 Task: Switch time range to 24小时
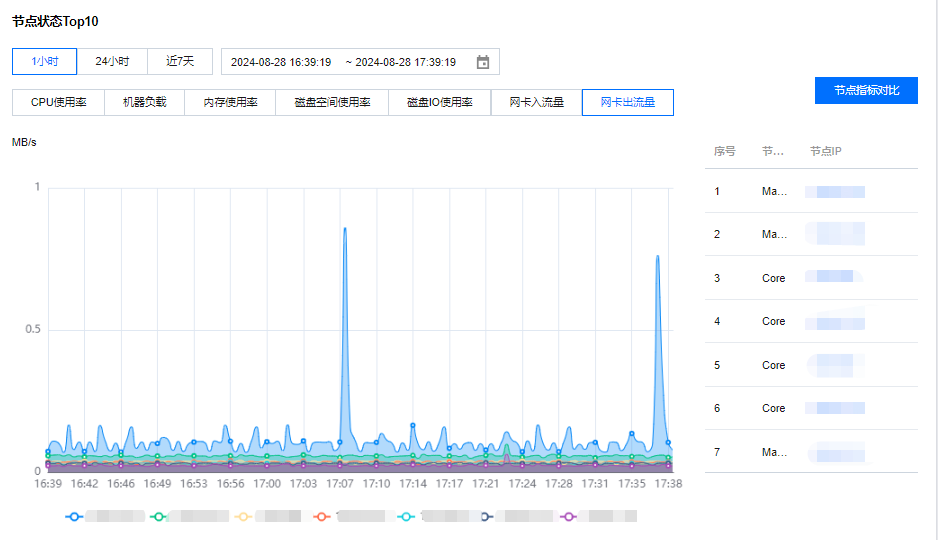tap(112, 62)
